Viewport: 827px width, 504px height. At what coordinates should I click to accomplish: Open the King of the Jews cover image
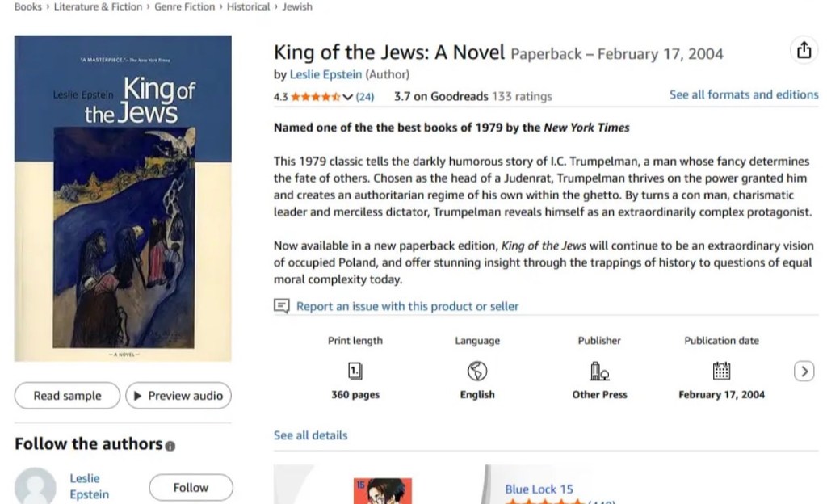click(x=123, y=198)
